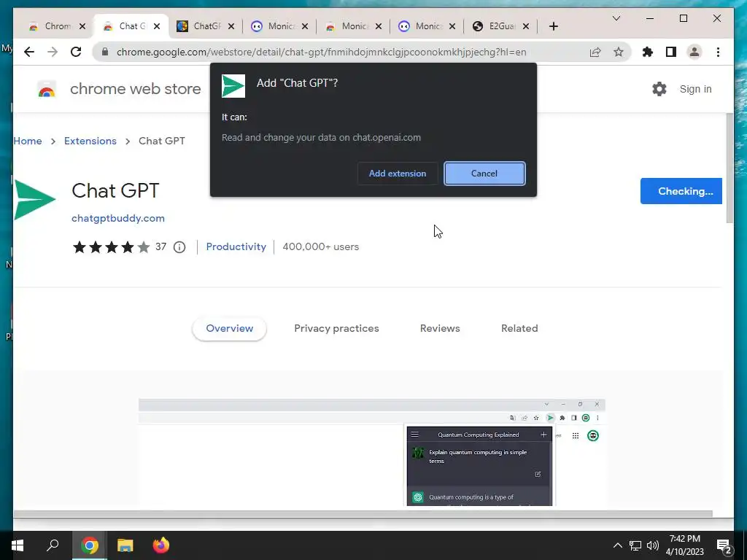747x560 pixels.
Task: Open taskbar search magnifier
Action: 53,545
